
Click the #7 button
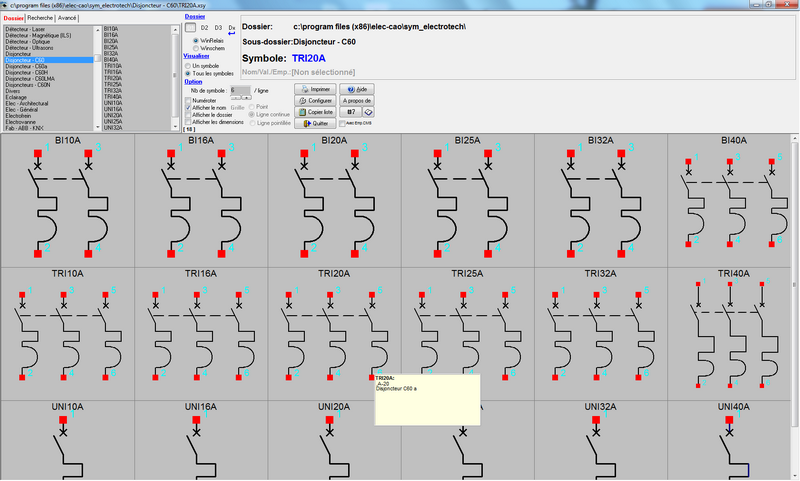[351, 112]
